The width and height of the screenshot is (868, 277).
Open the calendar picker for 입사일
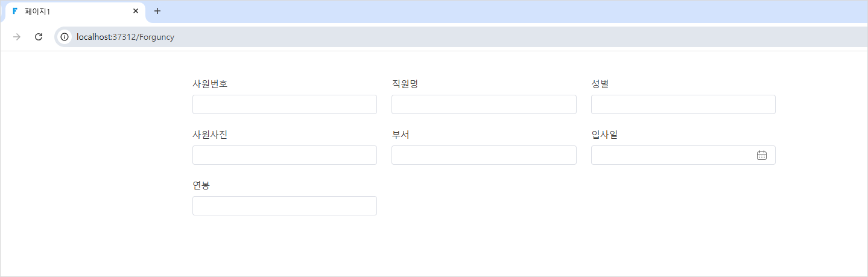tap(761, 155)
